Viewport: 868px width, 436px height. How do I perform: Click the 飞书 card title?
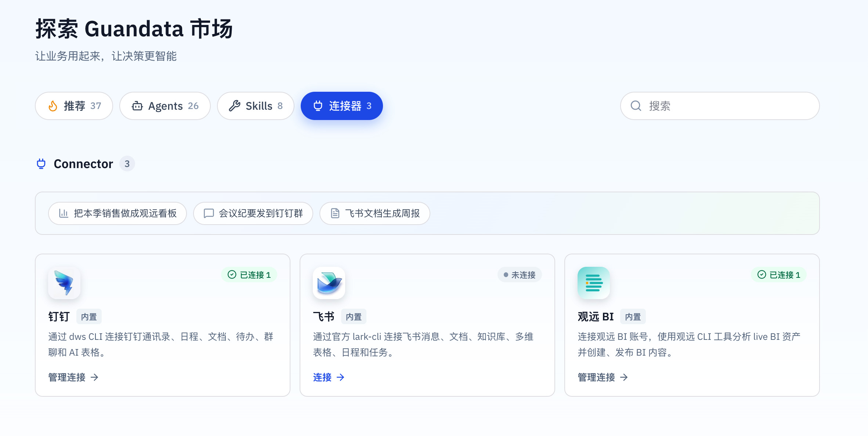(x=323, y=316)
